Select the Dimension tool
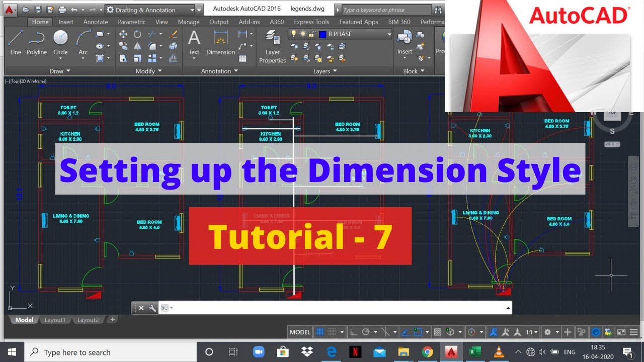 click(220, 43)
